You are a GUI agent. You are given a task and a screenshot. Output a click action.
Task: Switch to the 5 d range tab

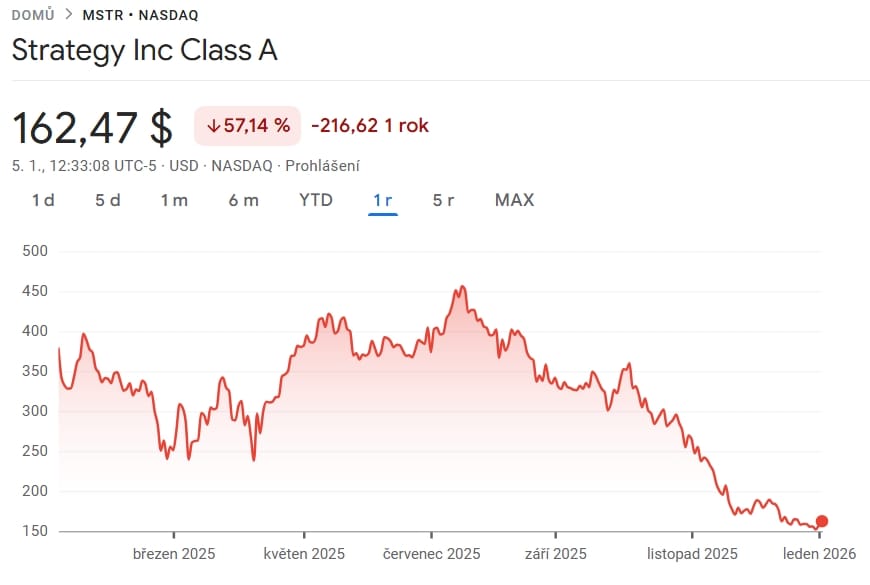[108, 200]
